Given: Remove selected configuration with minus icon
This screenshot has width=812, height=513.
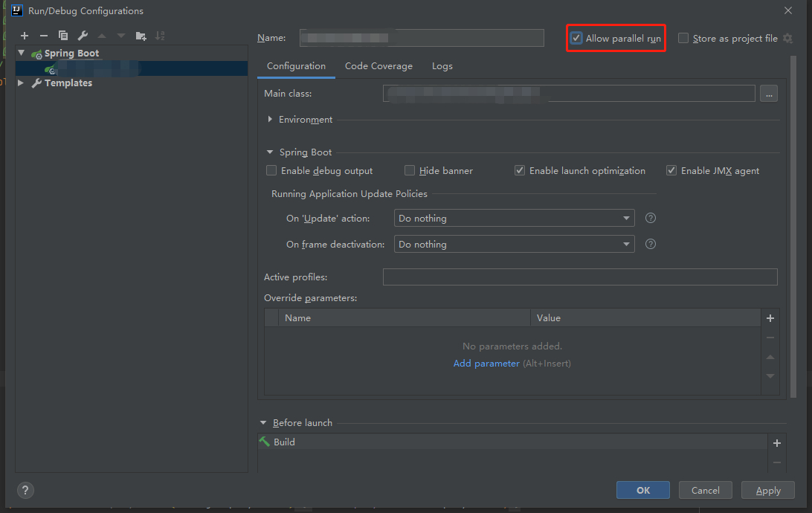Looking at the screenshot, I should pos(43,36).
